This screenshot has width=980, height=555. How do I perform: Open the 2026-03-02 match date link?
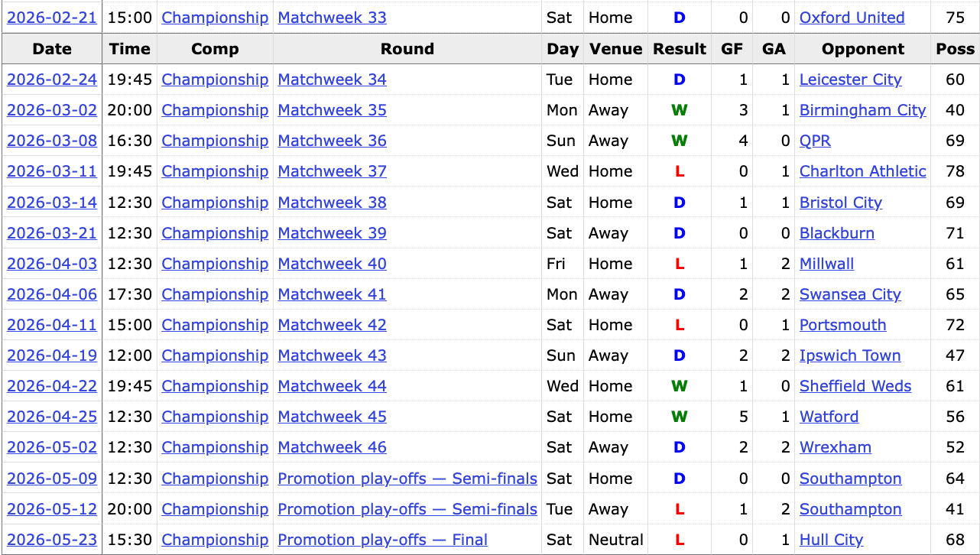[x=52, y=110]
